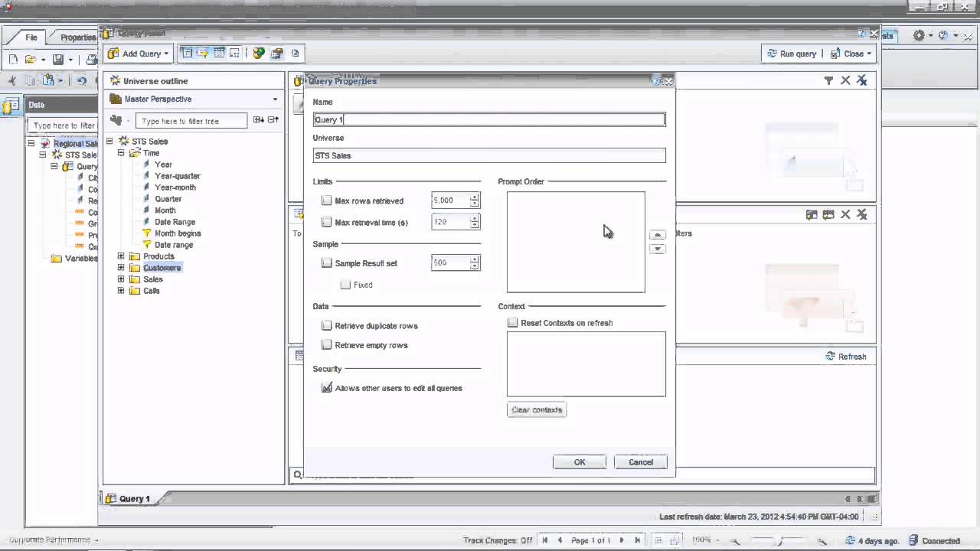Click the Add subquery icon in Query Filters
The height and width of the screenshot is (551, 980).
point(828,215)
